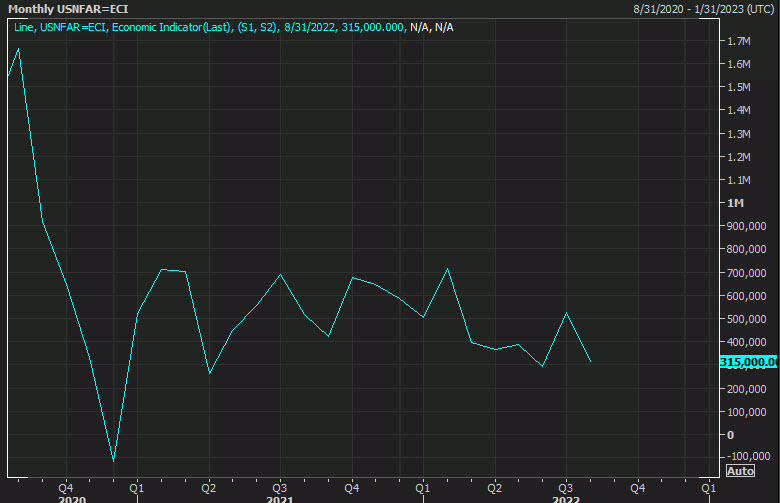Select the Monthly USNFAR=ECI chart title
The height and width of the screenshot is (503, 780).
coord(68,9)
